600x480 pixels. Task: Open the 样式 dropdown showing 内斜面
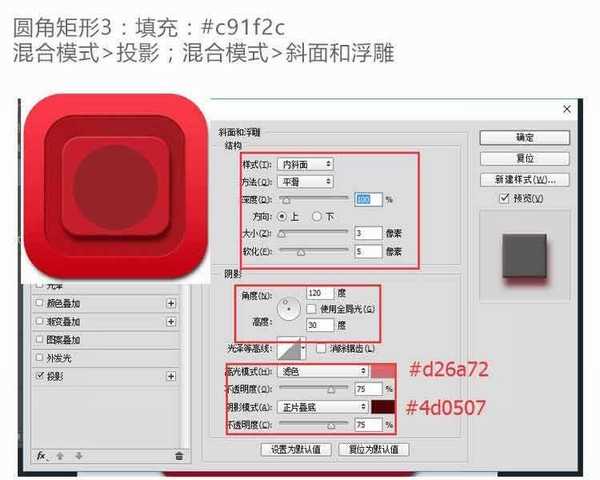306,163
